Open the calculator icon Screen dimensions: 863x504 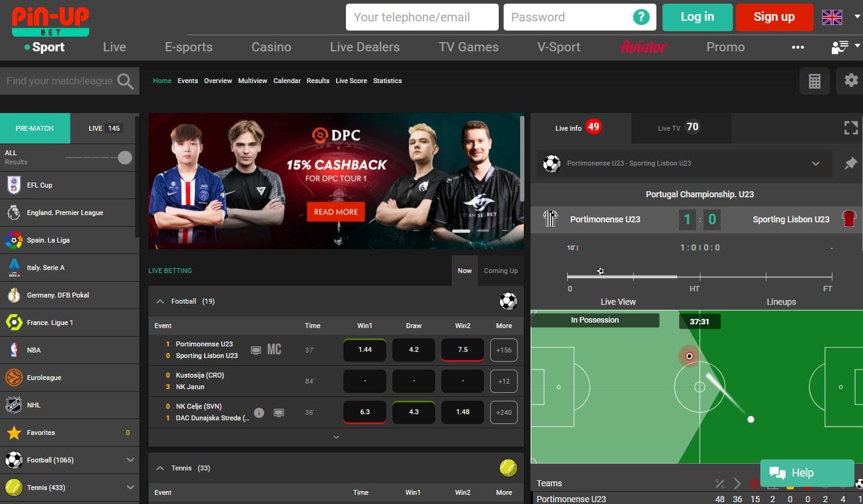pyautogui.click(x=814, y=81)
